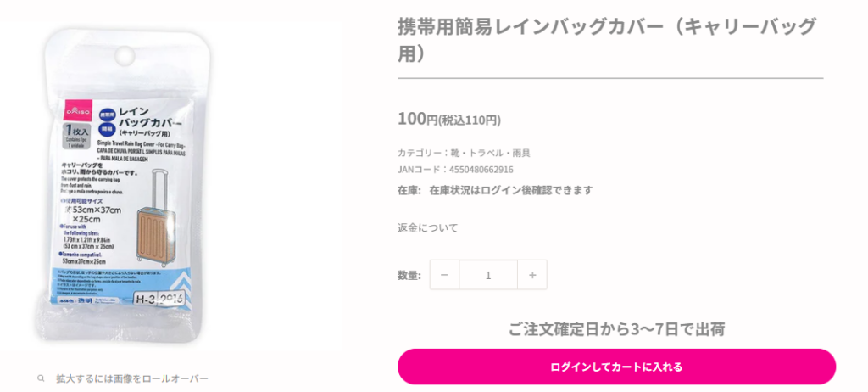The image size is (868, 392).
Task: Click the 拡大するには画像をロールオーバー hint text
Action: [131, 378]
